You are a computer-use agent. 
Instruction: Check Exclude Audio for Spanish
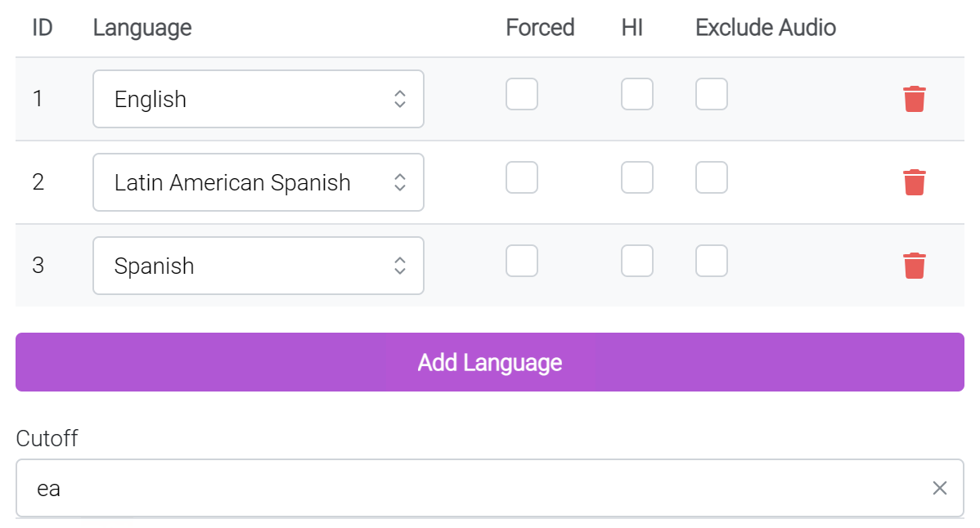(711, 261)
